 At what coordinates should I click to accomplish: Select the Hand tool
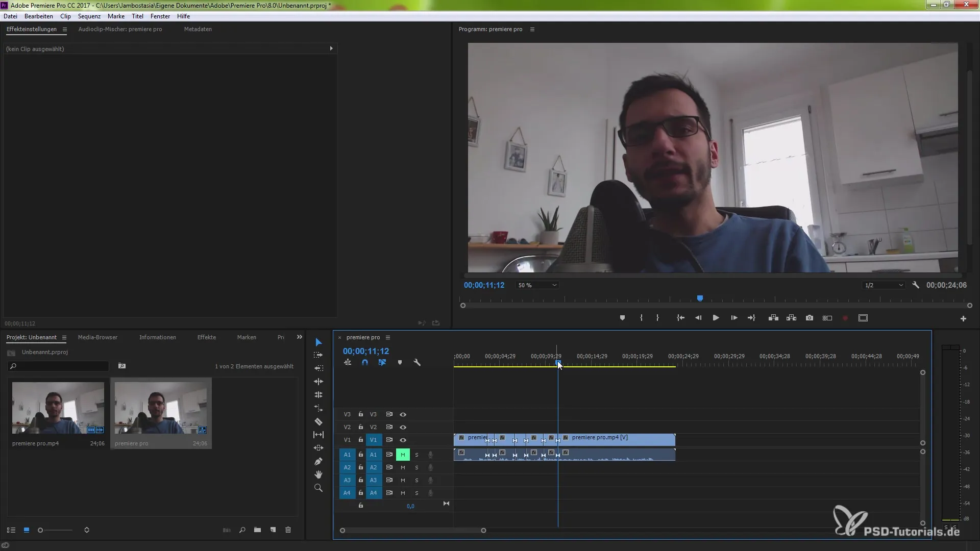pyautogui.click(x=318, y=474)
